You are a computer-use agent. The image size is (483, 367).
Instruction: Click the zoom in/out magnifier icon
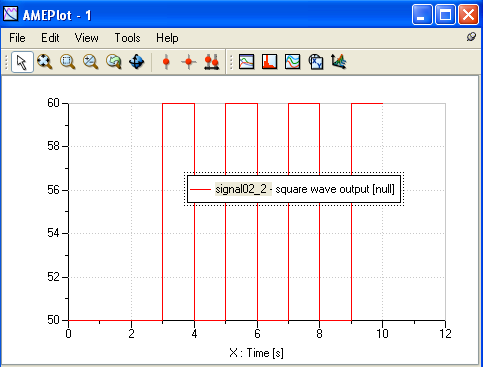tap(91, 62)
